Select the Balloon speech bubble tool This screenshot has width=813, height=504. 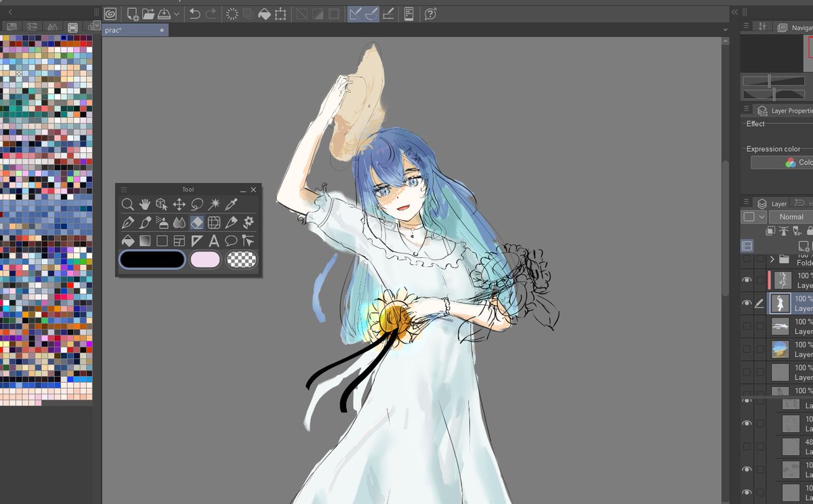coord(231,240)
